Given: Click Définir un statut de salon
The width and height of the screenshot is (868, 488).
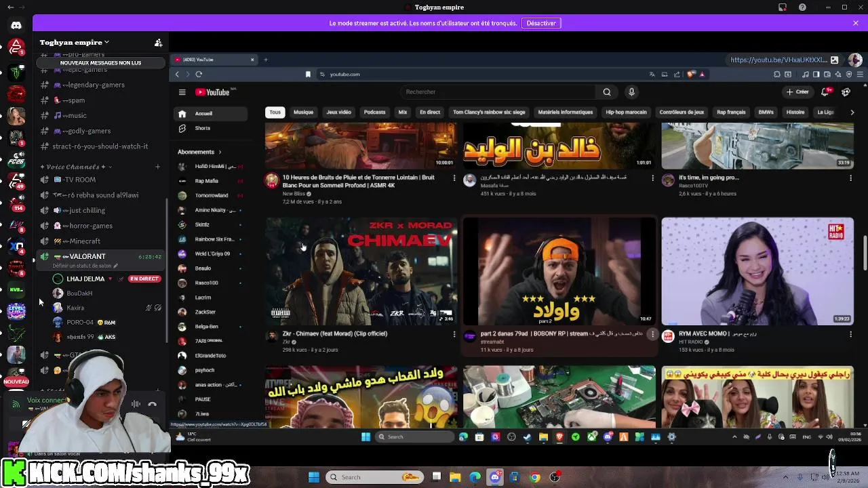Looking at the screenshot, I should pyautogui.click(x=85, y=266).
